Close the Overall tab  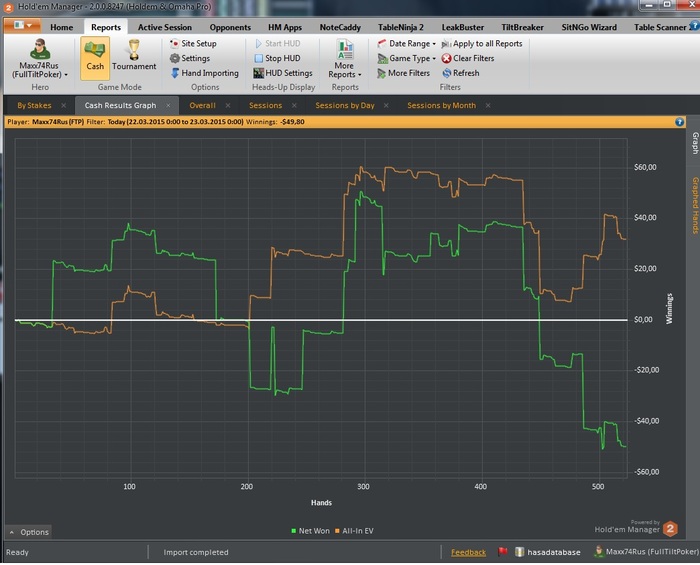pos(228,105)
